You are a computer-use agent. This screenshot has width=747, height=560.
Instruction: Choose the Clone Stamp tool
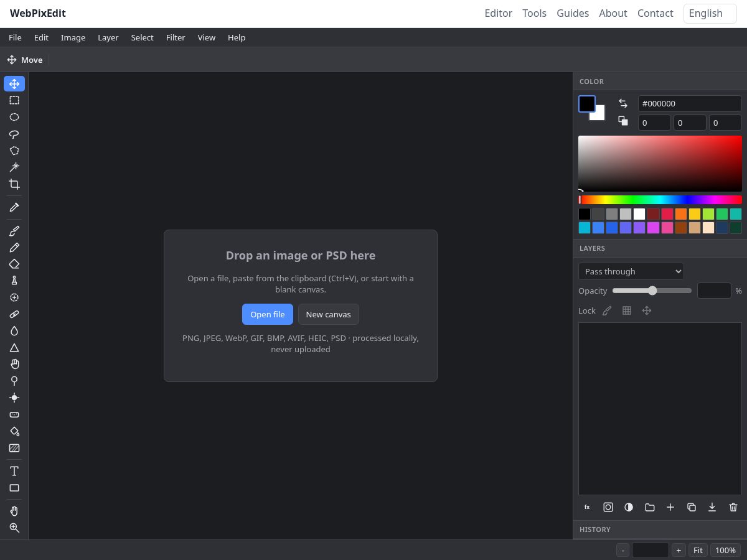[x=14, y=281]
